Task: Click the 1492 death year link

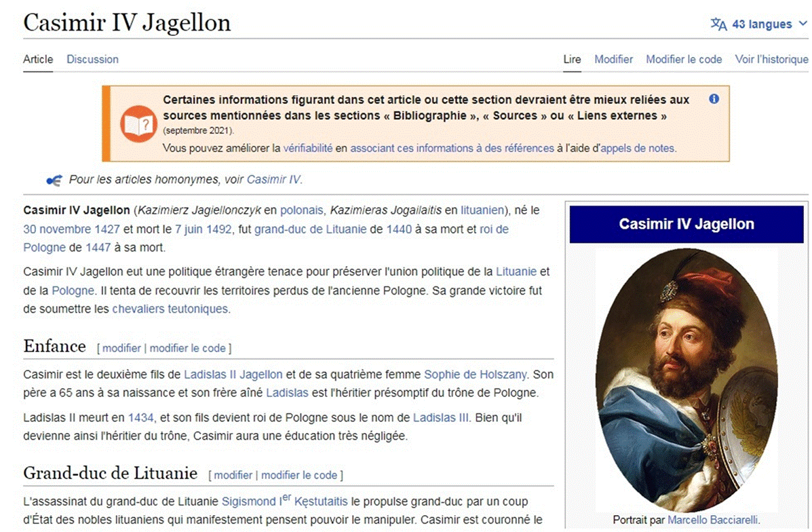Action: 218,229
